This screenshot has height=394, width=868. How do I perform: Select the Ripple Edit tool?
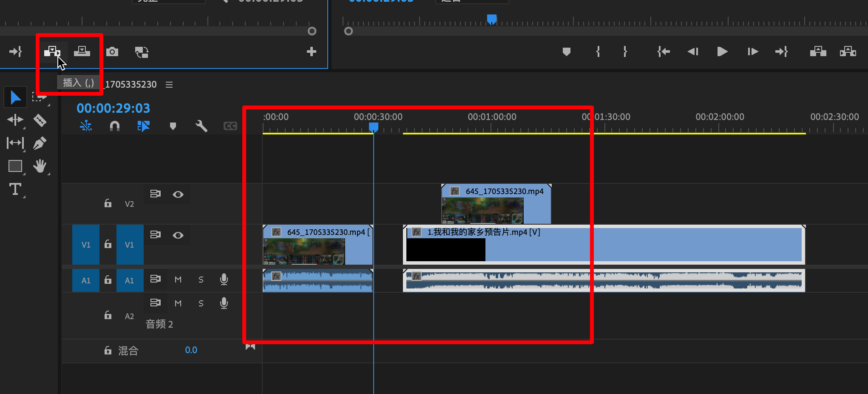coord(15,120)
